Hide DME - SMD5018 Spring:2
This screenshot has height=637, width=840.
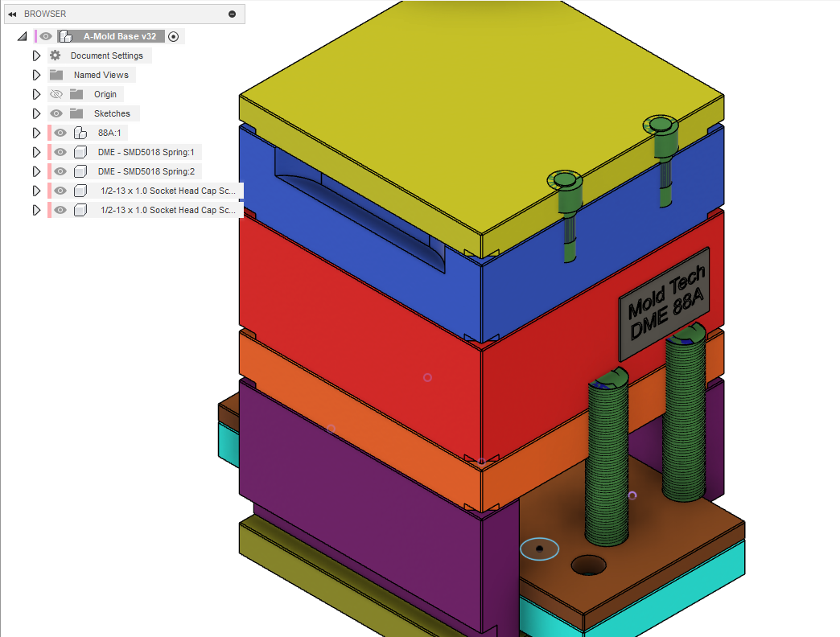click(x=60, y=171)
